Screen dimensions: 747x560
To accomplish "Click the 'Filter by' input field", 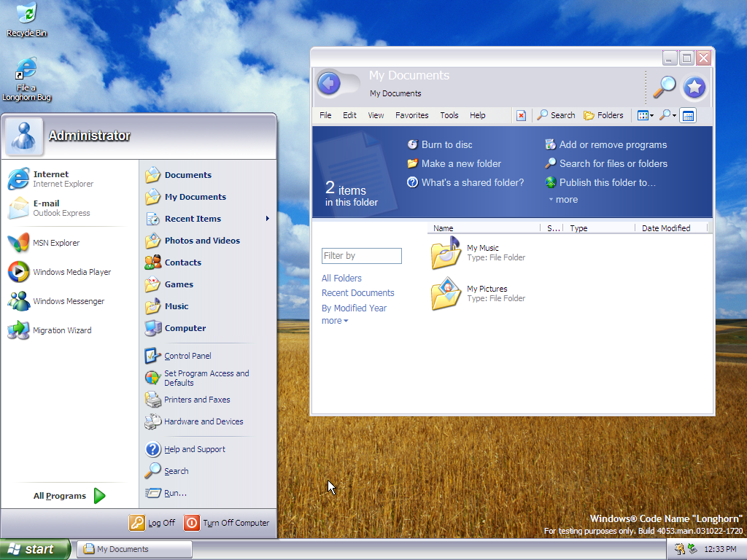I will pyautogui.click(x=362, y=256).
